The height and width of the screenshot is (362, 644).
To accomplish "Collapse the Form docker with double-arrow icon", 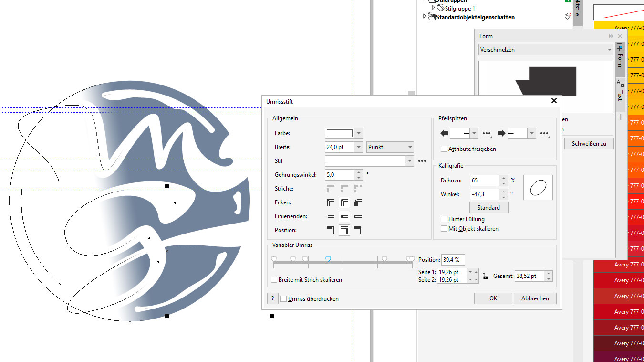I will click(x=611, y=36).
